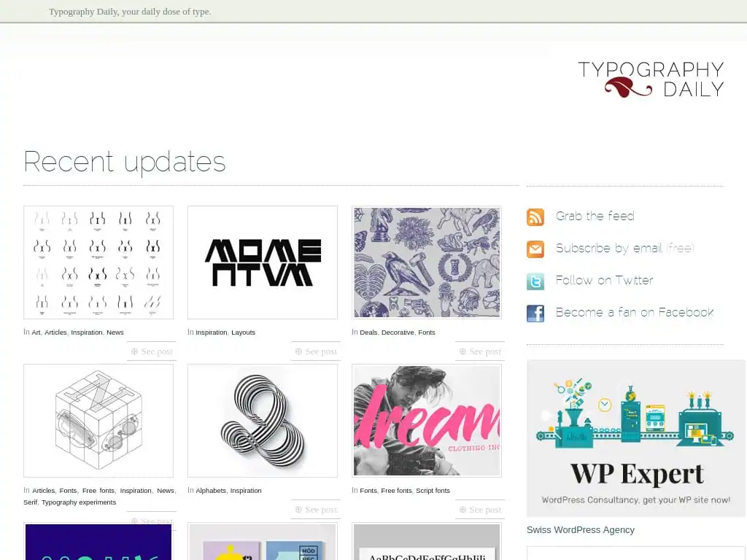
Task: Open the "Alphabets" category link
Action: [x=212, y=491]
